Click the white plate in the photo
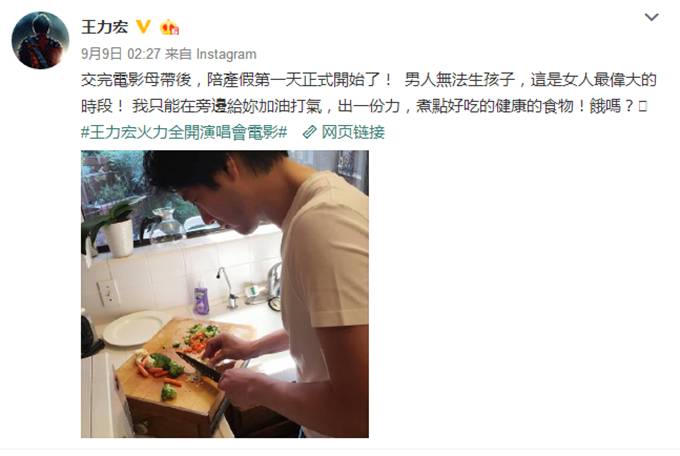 coord(133,329)
